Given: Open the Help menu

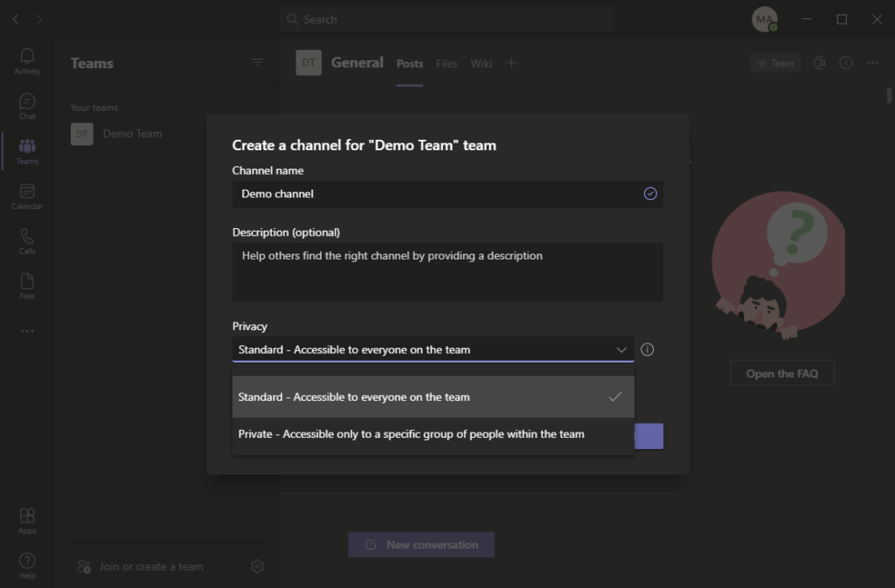Looking at the screenshot, I should click(x=27, y=566).
